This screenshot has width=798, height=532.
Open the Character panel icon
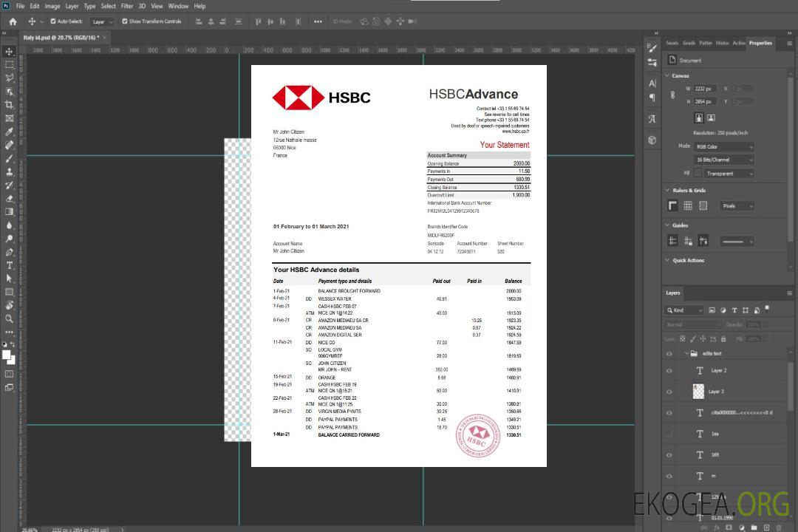click(x=652, y=83)
